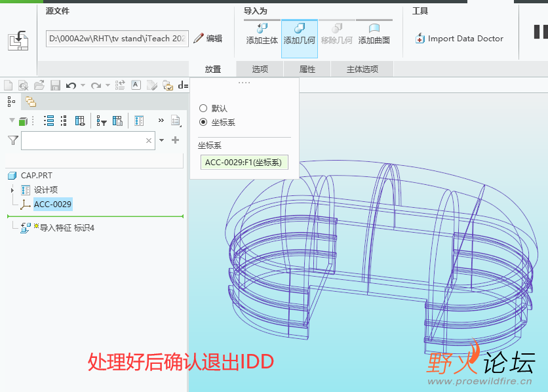Click the expand all tree icon
The image size is (548, 392).
49,121
